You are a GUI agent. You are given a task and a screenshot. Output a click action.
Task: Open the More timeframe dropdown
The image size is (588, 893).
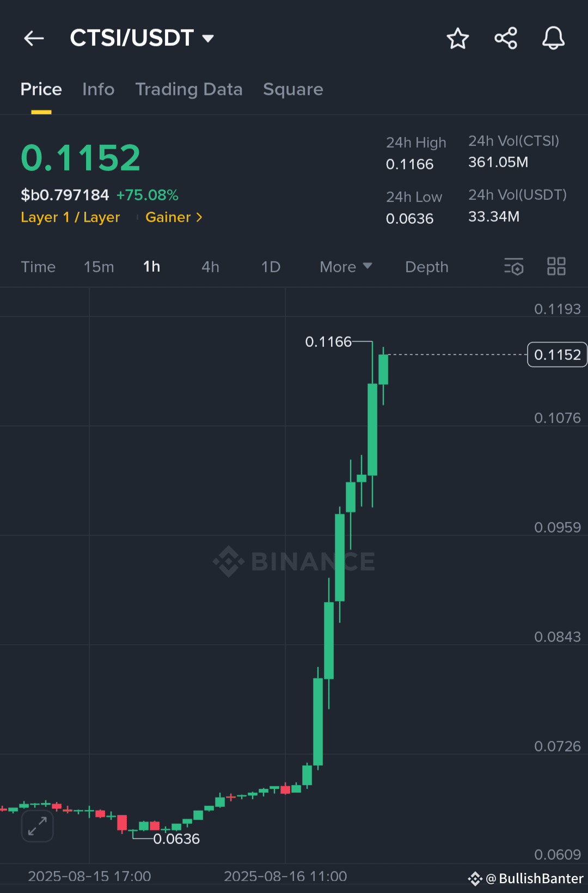point(345,267)
